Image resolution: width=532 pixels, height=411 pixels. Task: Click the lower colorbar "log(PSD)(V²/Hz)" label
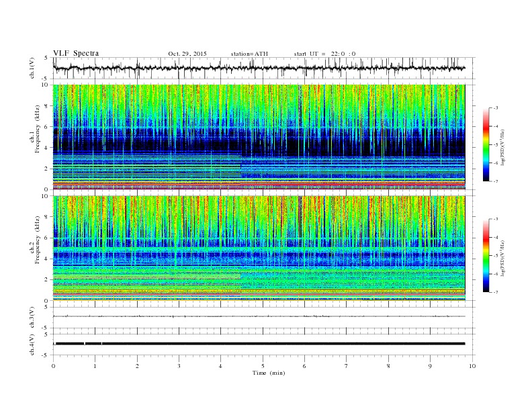point(502,258)
